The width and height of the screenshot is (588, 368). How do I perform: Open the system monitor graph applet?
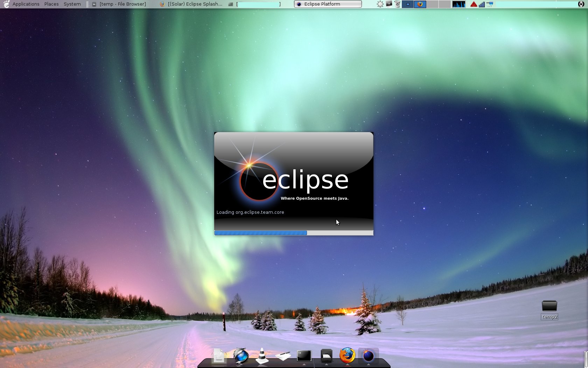tap(459, 4)
